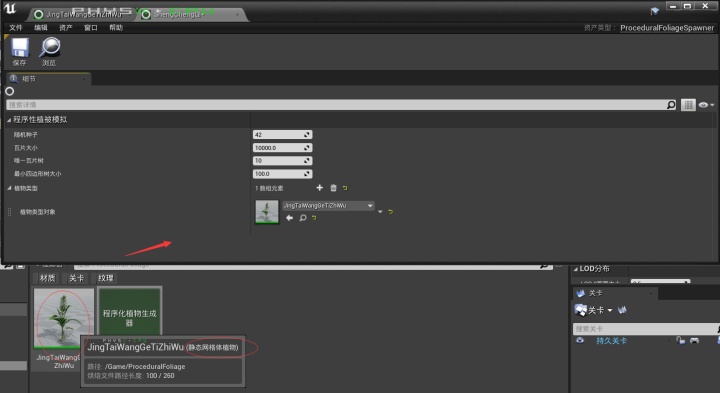Click the top-right tutorial hat icon
720x393 pixels.
pos(655,10)
